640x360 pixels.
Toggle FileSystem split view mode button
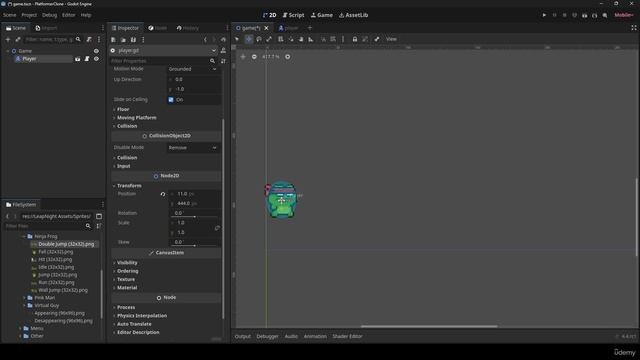(x=99, y=216)
